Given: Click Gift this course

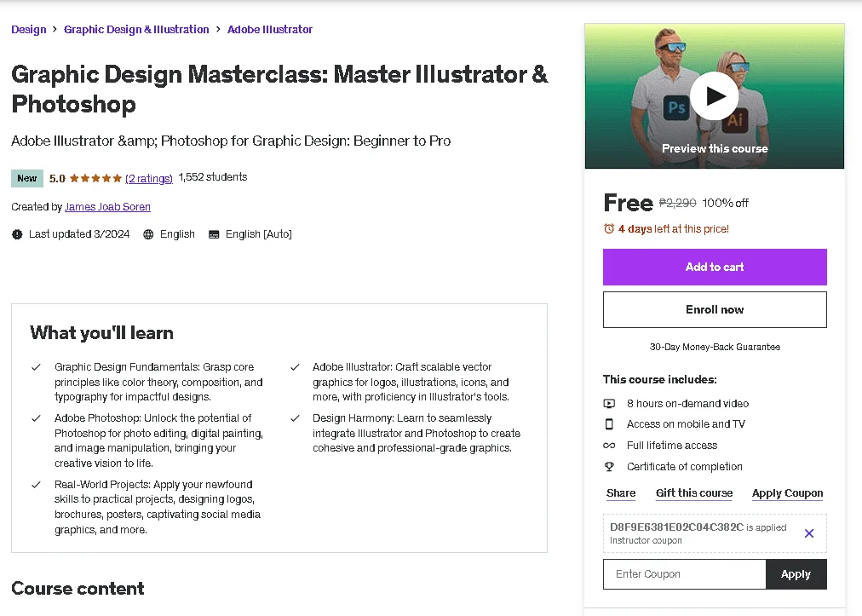Looking at the screenshot, I should pyautogui.click(x=694, y=492).
